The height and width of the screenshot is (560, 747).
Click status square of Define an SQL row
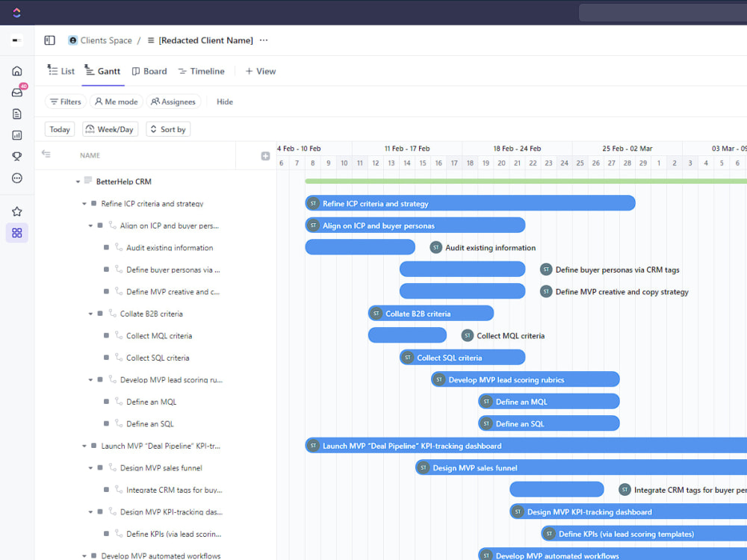pos(106,423)
